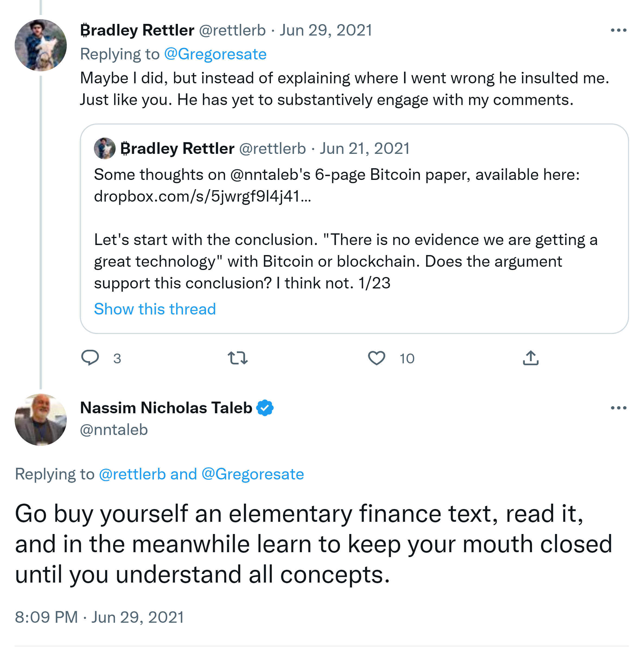Click the small avatar in quoted tweet
The image size is (644, 658).
pyautogui.click(x=104, y=148)
